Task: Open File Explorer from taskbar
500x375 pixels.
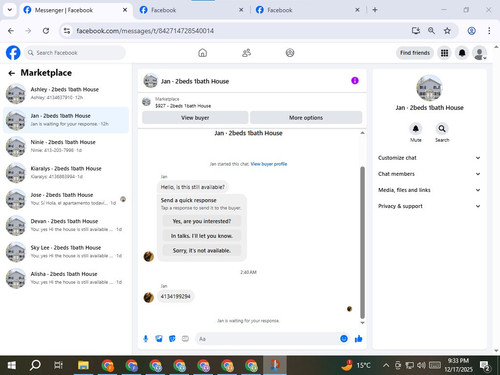Action: pos(83,365)
